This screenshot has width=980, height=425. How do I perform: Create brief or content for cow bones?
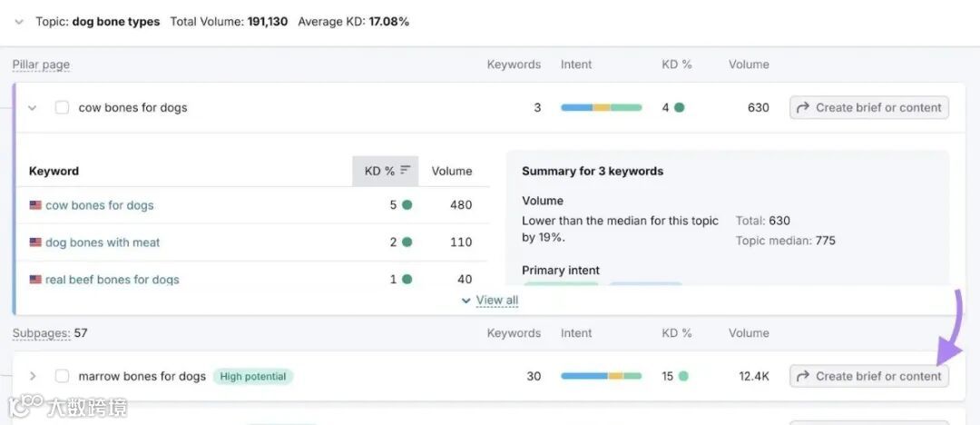(868, 107)
